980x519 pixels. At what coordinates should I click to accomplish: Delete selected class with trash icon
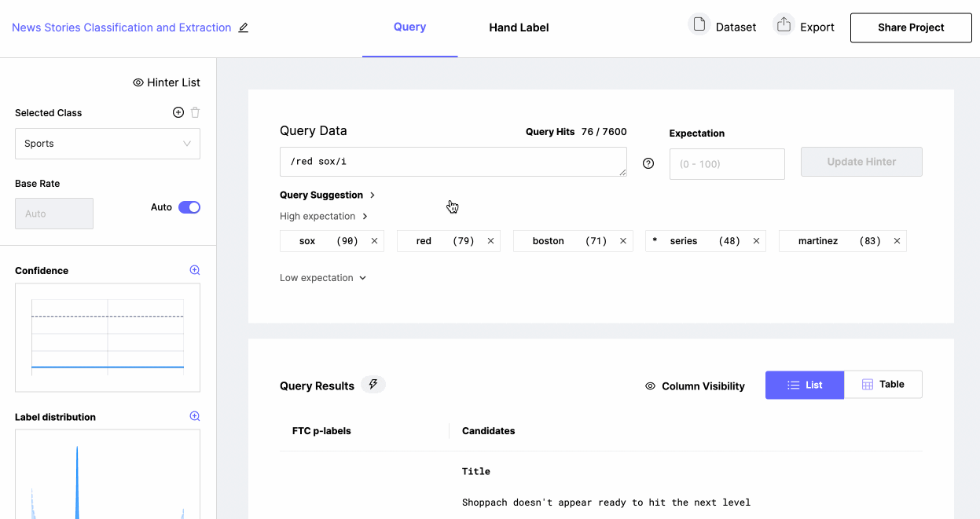coord(195,112)
